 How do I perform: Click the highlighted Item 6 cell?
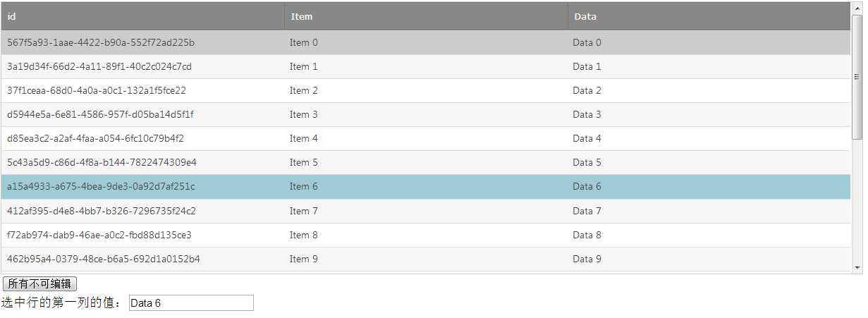point(426,186)
